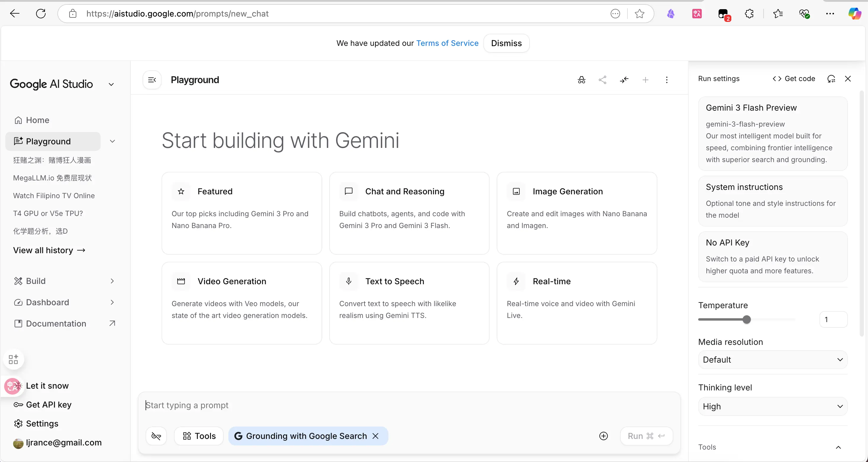Open Dashboard in the sidebar

click(x=47, y=302)
